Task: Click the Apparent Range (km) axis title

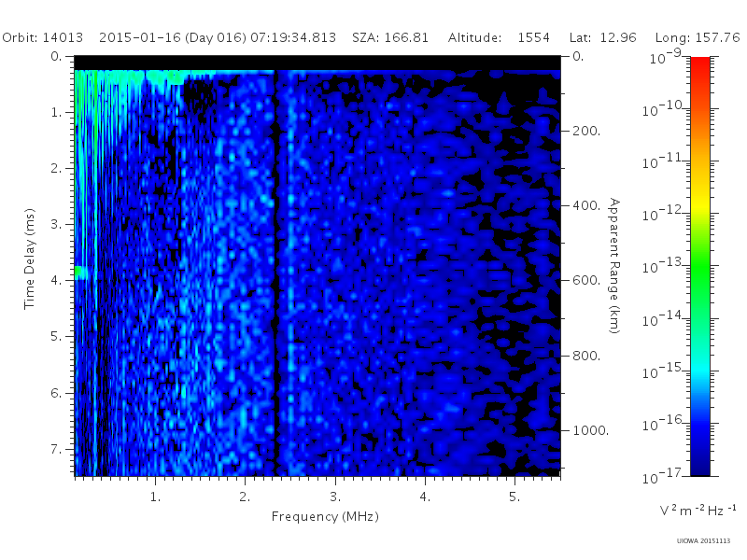Action: coord(614,266)
